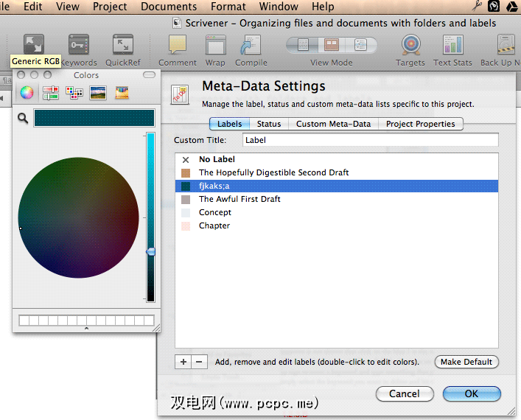Open the Keywords panel icon
The image size is (521, 420).
(79, 44)
